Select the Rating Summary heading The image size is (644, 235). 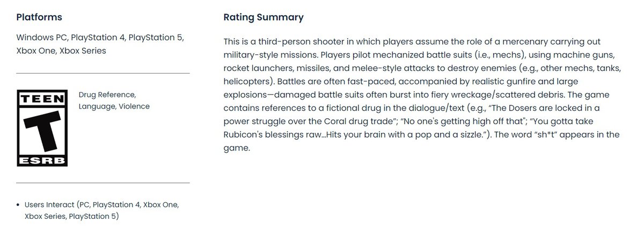click(x=263, y=17)
